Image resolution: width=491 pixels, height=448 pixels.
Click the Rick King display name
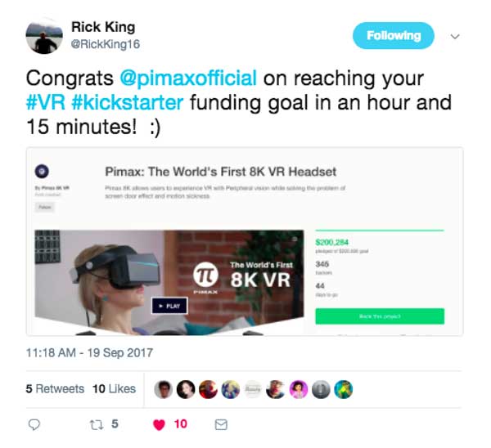[103, 27]
